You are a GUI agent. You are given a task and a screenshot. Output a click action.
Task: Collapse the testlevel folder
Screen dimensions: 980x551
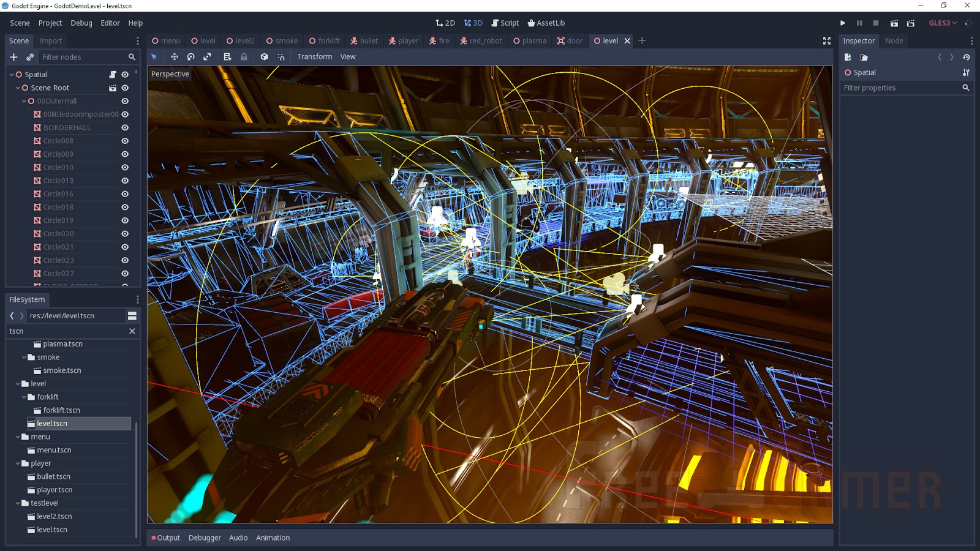18,503
